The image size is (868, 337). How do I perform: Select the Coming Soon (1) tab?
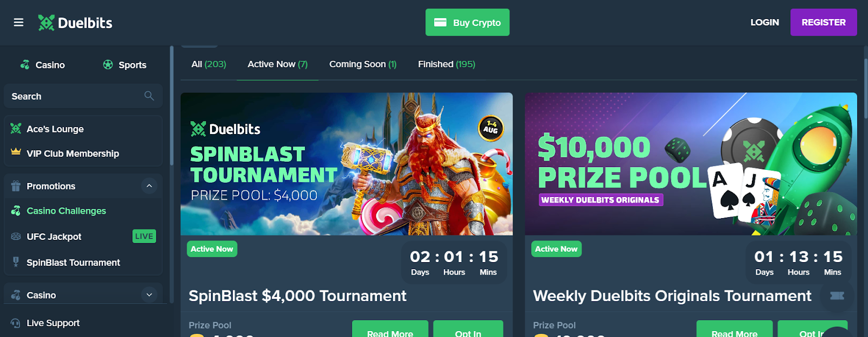coord(363,64)
